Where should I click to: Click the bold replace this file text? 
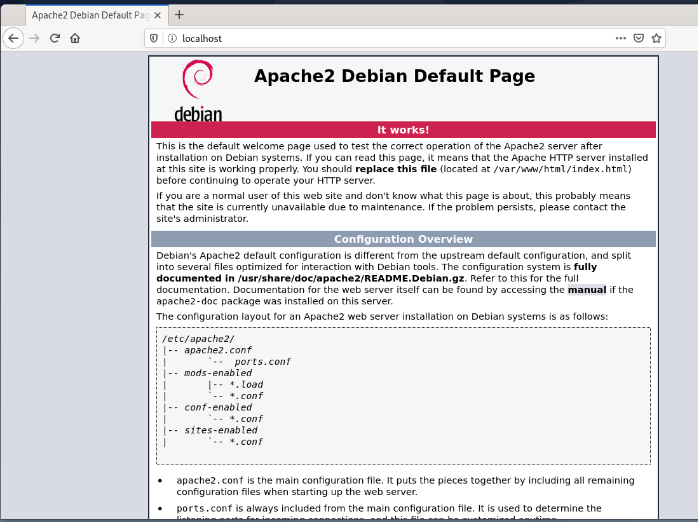coord(396,169)
